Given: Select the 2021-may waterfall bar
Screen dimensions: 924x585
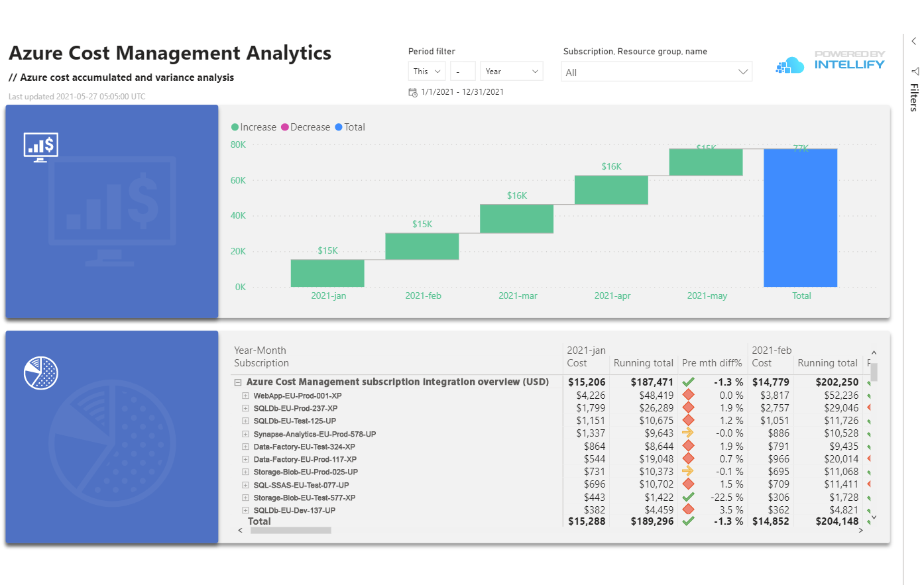Looking at the screenshot, I should point(706,162).
